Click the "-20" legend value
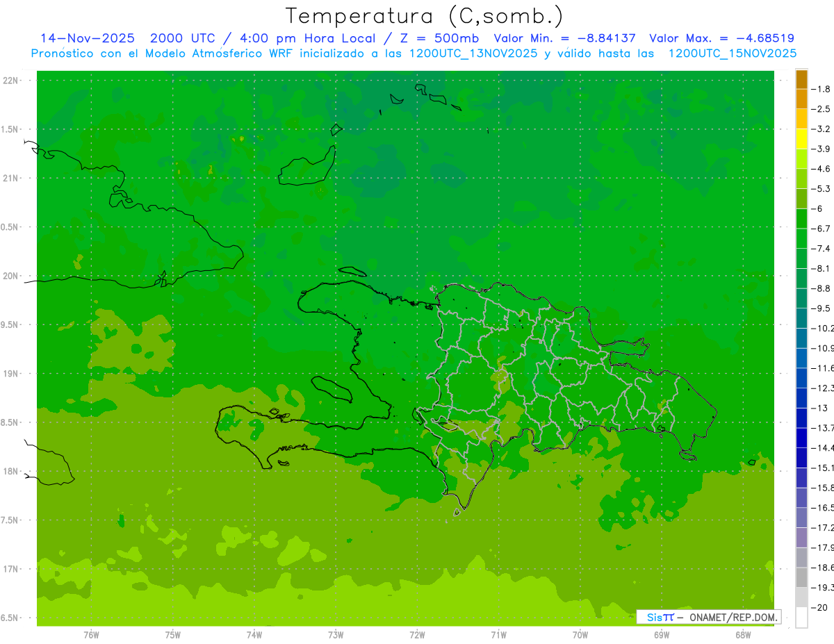This screenshot has height=644, width=834. click(x=819, y=608)
